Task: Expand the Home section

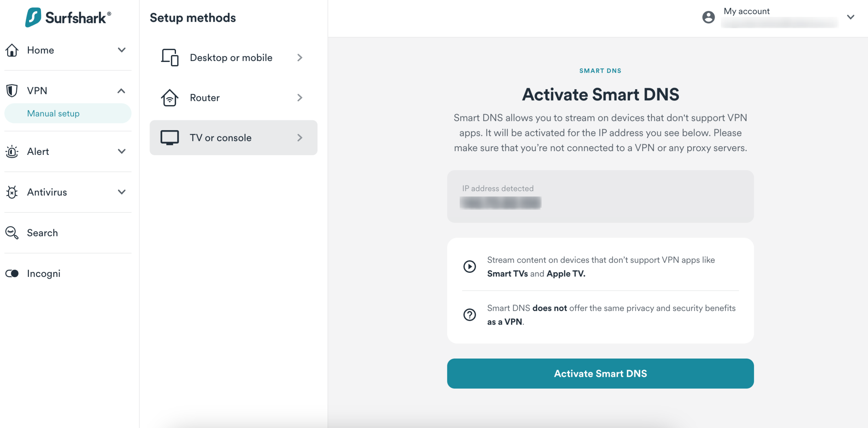Action: coord(122,50)
